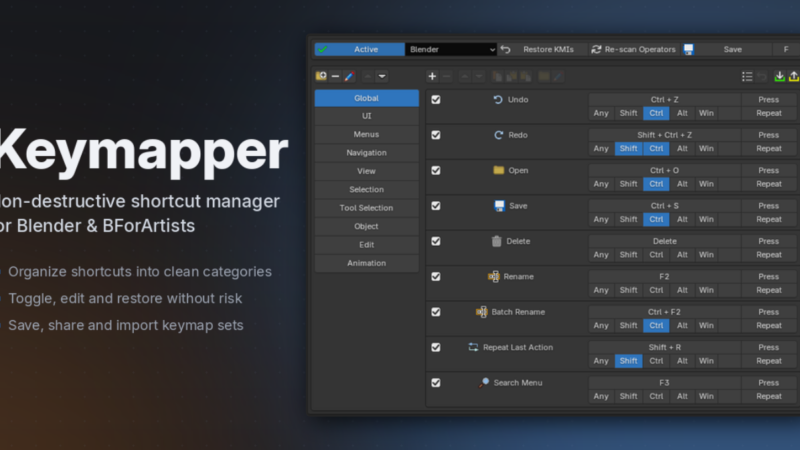Select the Edit category

(x=366, y=244)
